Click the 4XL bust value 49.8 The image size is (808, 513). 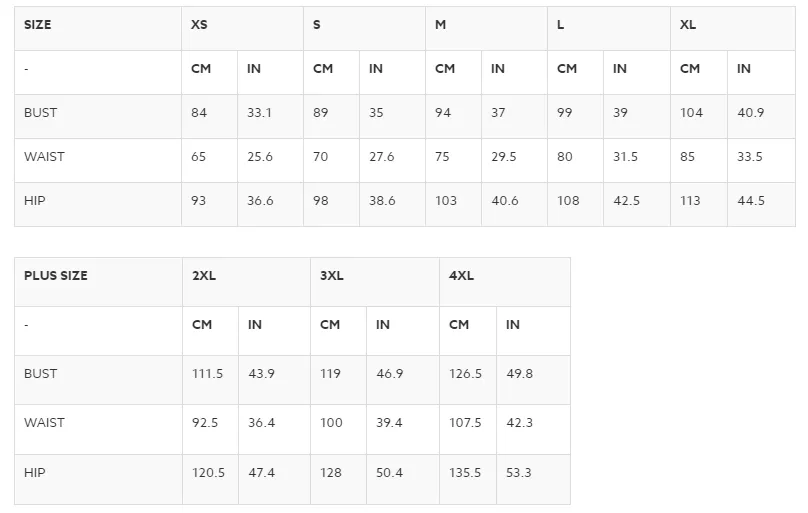click(x=519, y=373)
